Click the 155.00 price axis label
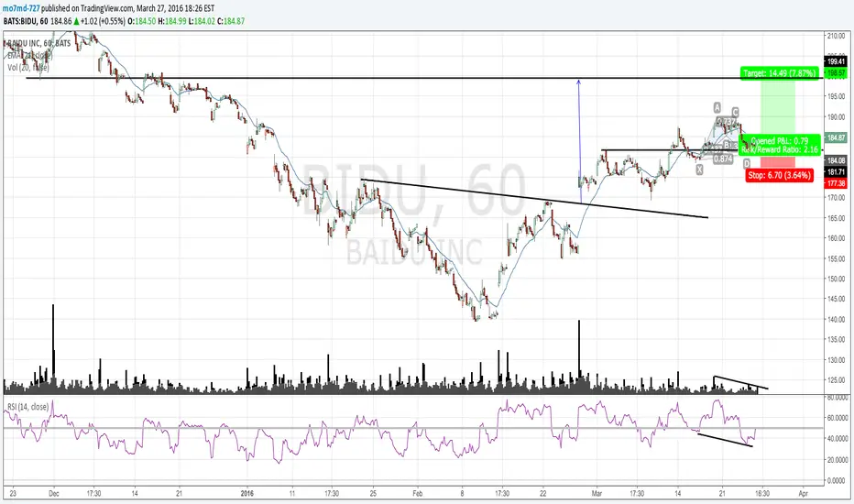The width and height of the screenshot is (854, 504). click(x=836, y=258)
